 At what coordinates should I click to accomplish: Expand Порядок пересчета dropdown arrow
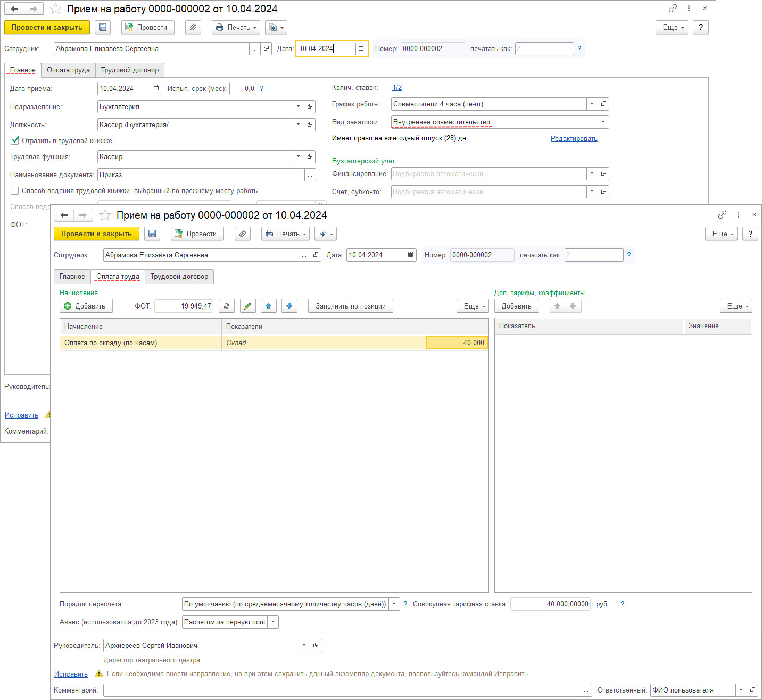[x=394, y=604]
